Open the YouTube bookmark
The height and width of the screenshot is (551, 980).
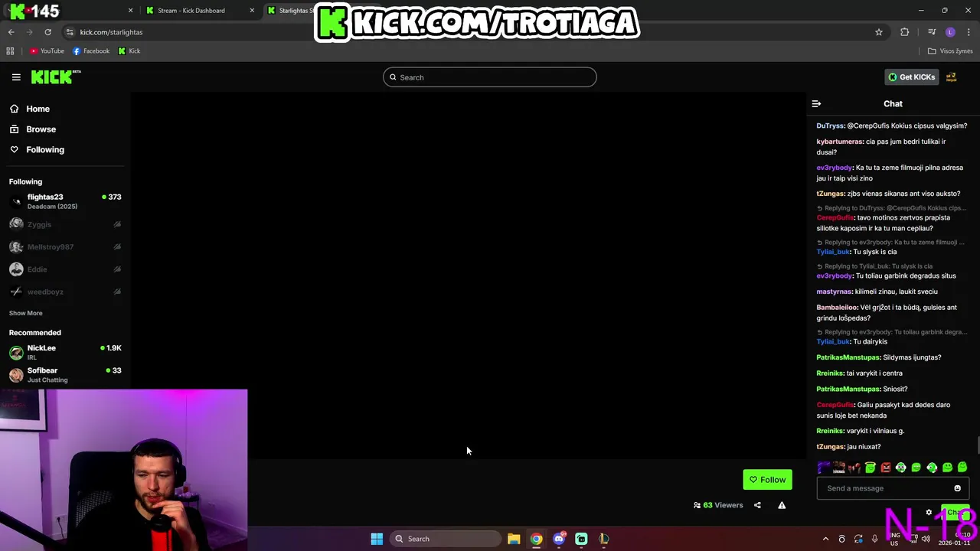click(x=47, y=51)
